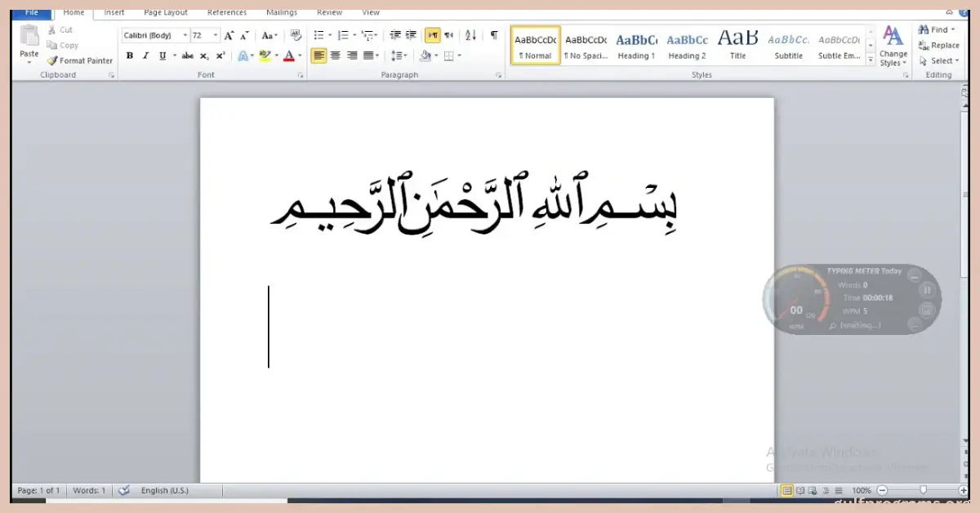Sort the selected text alphabetically
The image size is (980, 513).
[x=470, y=36]
